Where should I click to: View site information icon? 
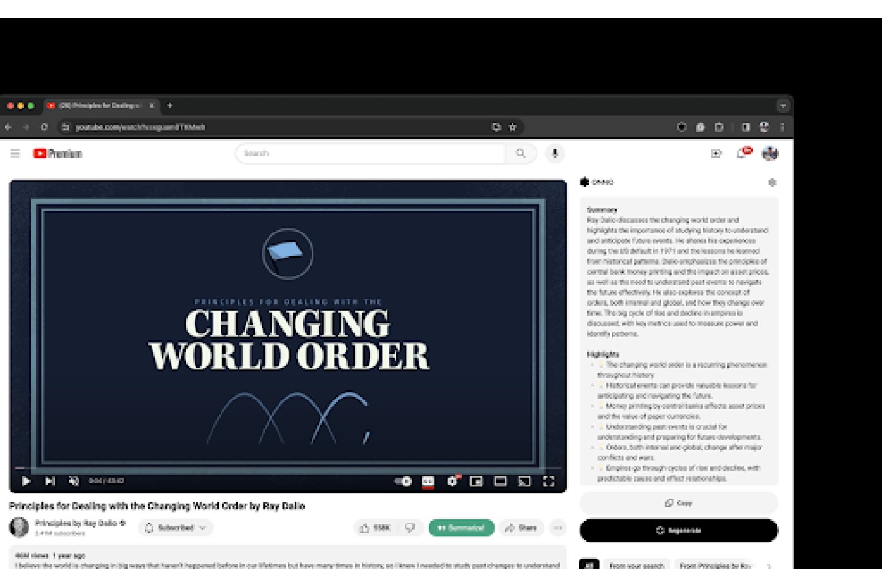(x=65, y=127)
